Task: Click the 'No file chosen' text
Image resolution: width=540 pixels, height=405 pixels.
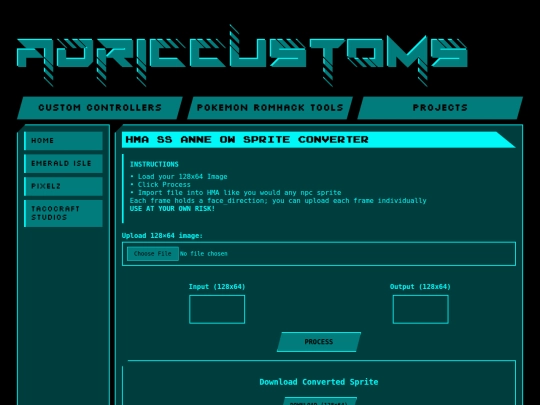Action: point(204,254)
